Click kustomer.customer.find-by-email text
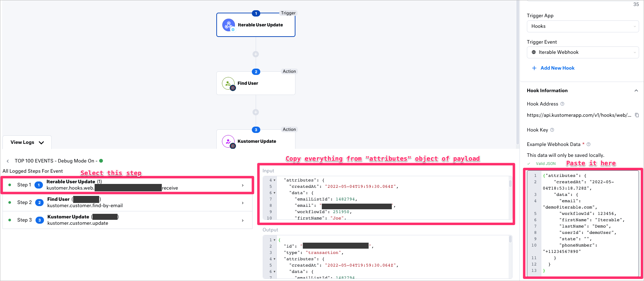This screenshot has height=281, width=644. (x=85, y=206)
